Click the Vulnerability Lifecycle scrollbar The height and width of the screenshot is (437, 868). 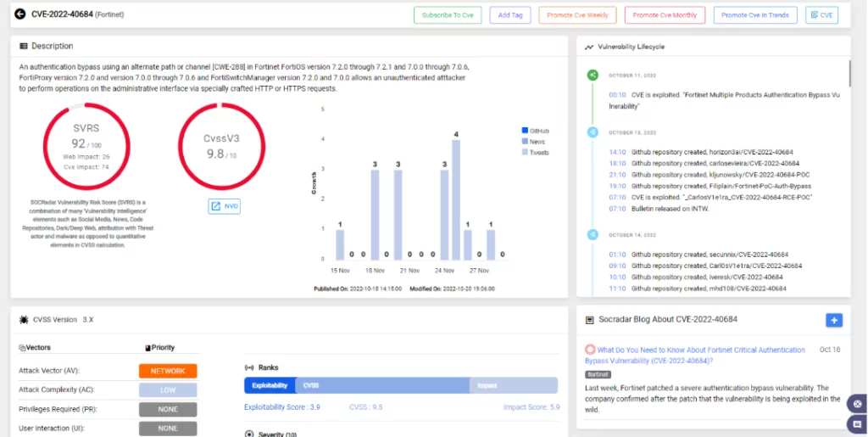pyautogui.click(x=849, y=72)
